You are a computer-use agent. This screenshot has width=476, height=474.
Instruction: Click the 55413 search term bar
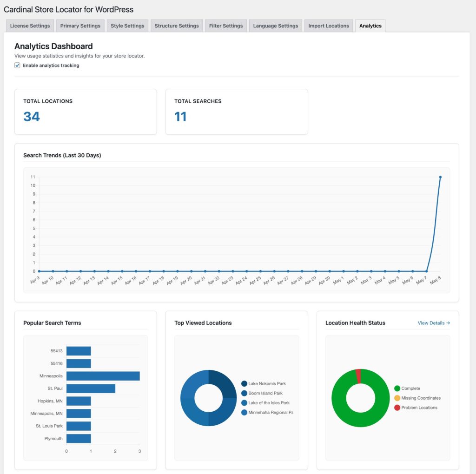(x=79, y=351)
